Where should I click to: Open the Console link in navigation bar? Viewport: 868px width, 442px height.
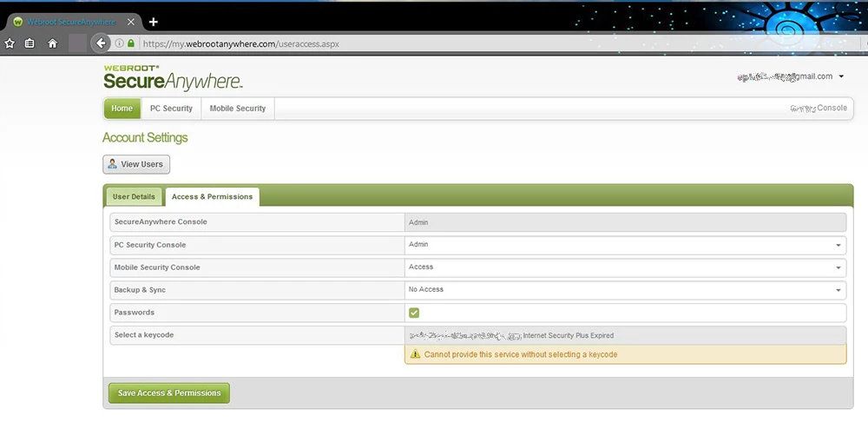819,108
